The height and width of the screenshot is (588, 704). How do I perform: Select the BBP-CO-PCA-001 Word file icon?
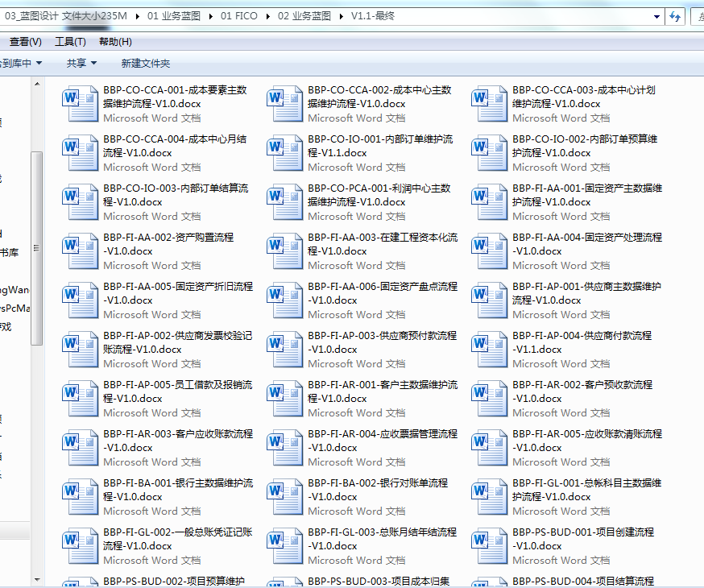tap(285, 202)
